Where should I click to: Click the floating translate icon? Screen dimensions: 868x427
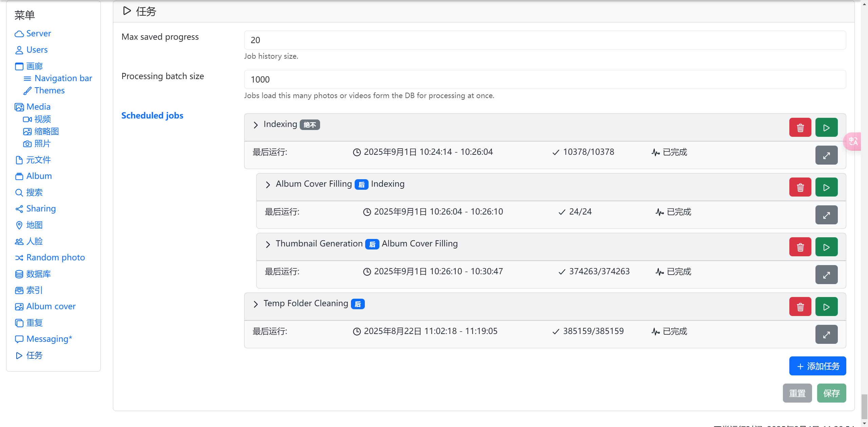click(x=853, y=141)
